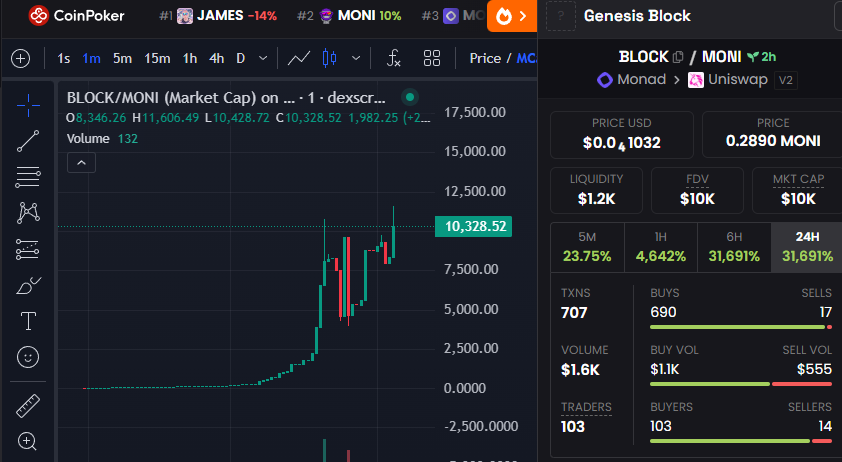Screen dimensions: 842x462
Task: Click the MONI token avatar in ticker
Action: pos(326,16)
